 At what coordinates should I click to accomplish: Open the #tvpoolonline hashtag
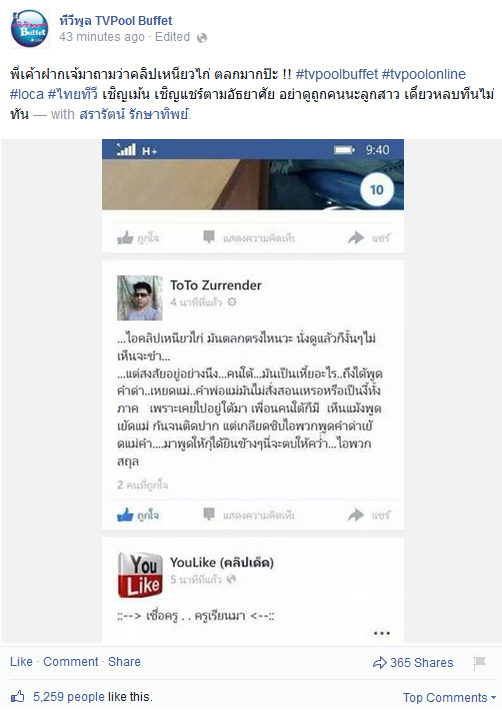(423, 74)
